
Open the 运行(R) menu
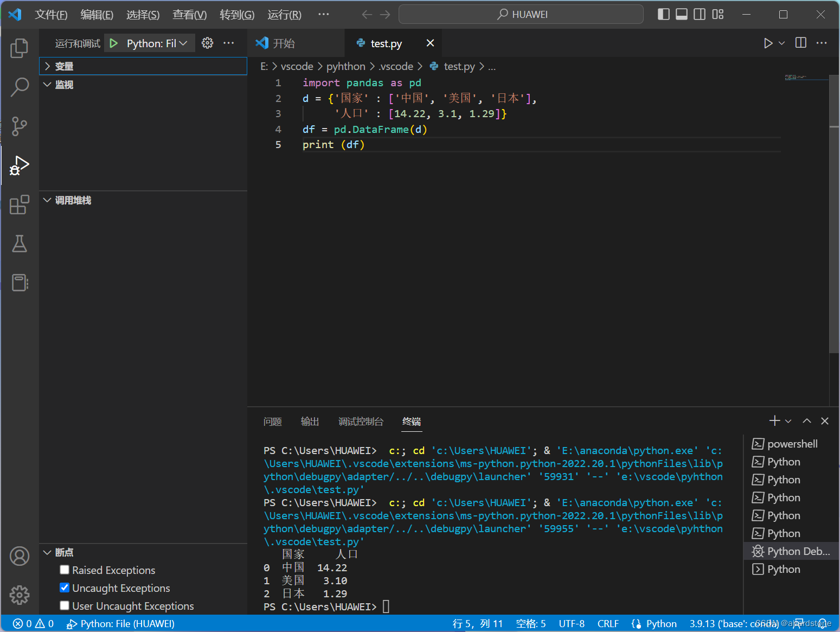click(284, 15)
